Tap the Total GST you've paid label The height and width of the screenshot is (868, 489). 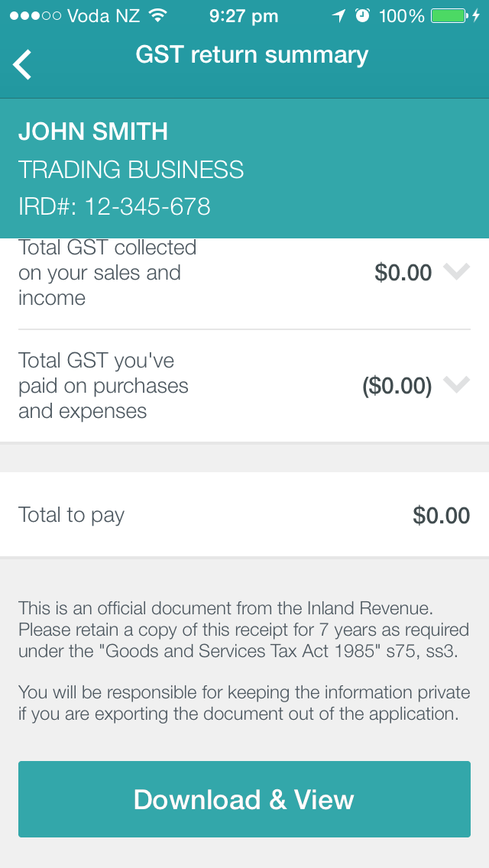(104, 386)
